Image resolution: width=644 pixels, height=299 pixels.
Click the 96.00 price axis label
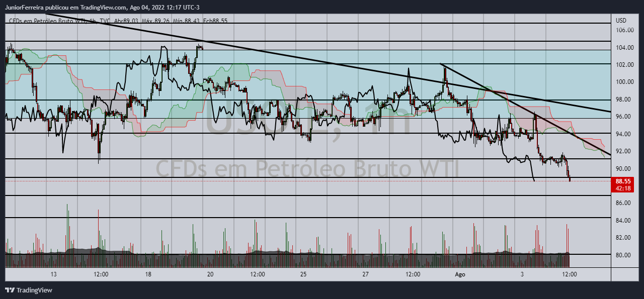pos(624,117)
